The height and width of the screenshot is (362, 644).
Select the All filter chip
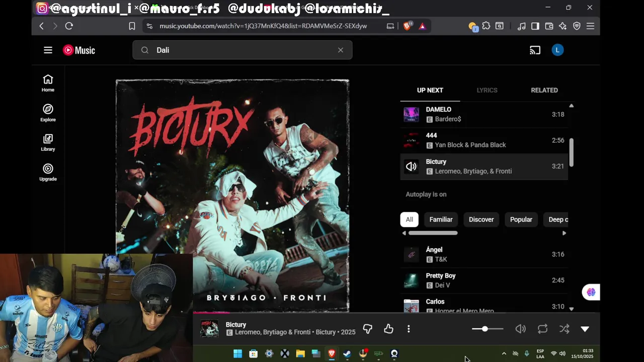click(410, 220)
